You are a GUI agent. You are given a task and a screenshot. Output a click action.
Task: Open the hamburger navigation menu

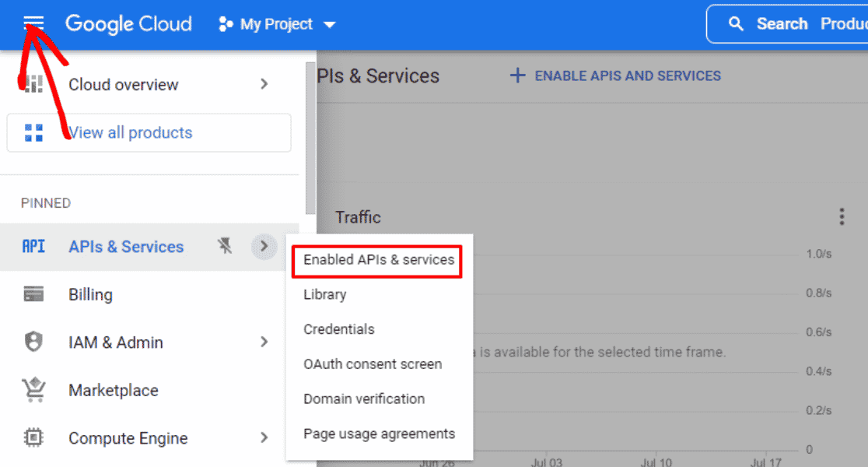(x=33, y=23)
